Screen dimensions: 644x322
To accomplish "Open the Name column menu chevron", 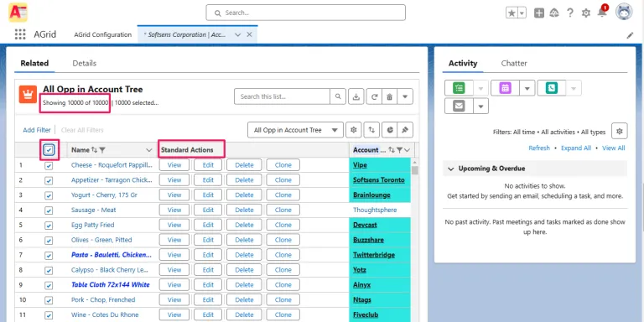I will [x=149, y=150].
